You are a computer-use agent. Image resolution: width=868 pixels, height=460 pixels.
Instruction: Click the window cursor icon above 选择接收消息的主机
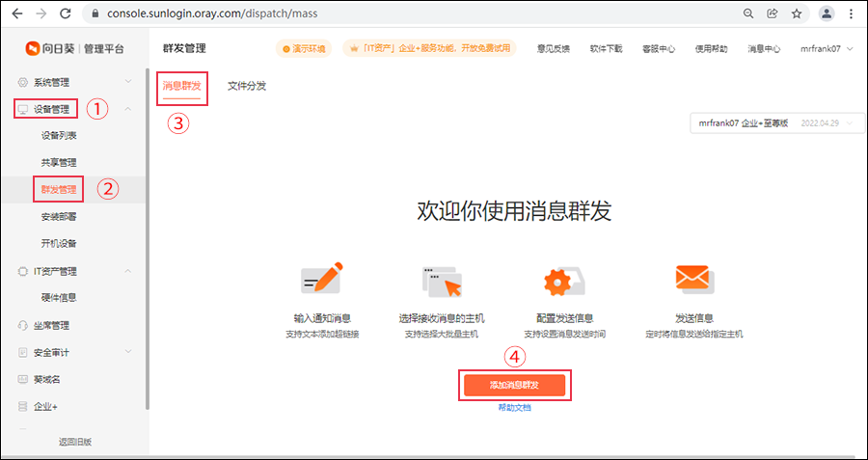tap(442, 282)
